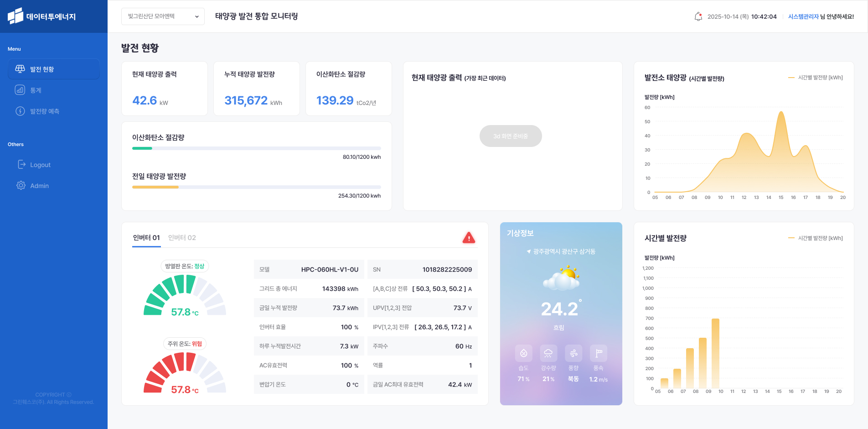
Task: Expand the plant selection combo box arrow
Action: point(198,16)
